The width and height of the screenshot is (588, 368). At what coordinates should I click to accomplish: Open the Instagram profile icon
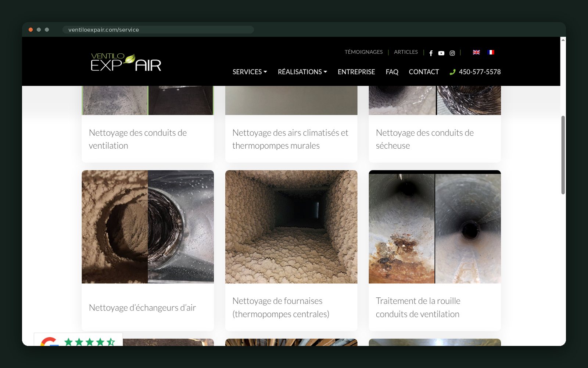coord(452,53)
